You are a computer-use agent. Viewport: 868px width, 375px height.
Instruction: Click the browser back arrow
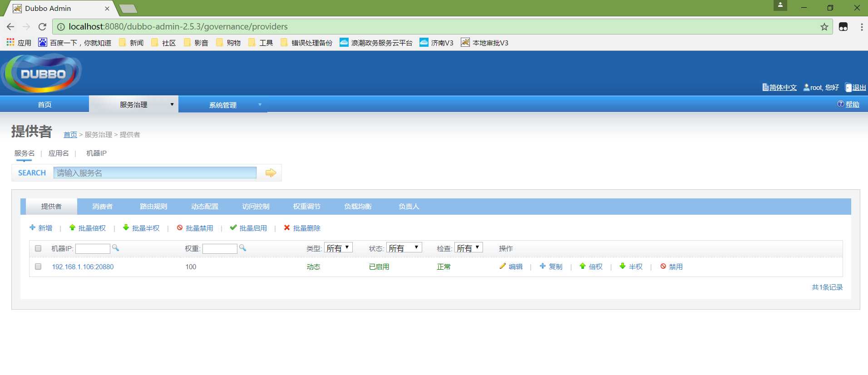coord(10,26)
